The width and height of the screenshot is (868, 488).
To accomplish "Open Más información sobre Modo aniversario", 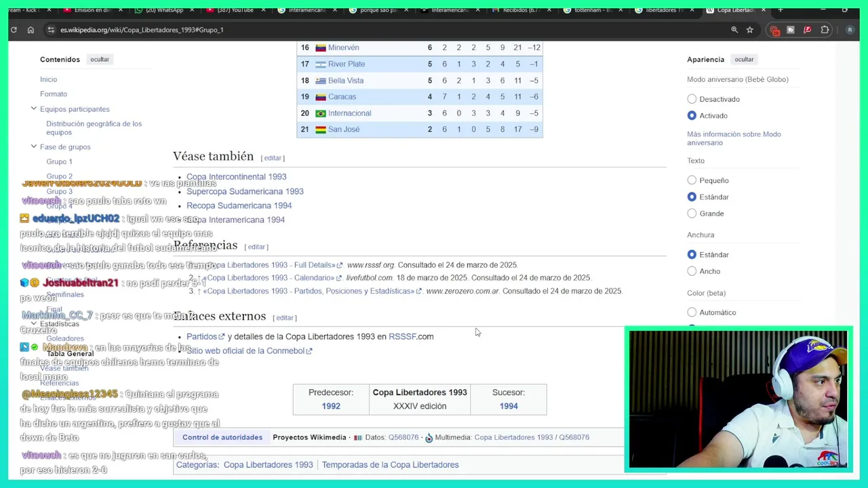I will coord(734,138).
